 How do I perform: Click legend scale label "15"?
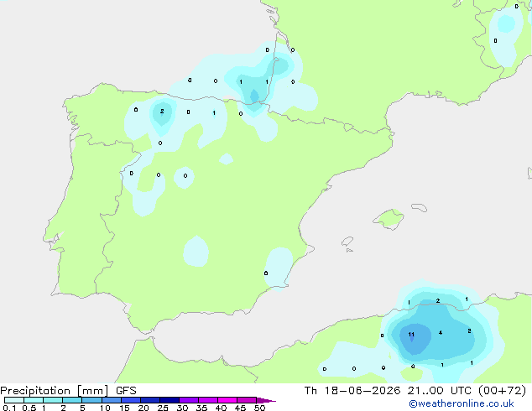point(124,408)
